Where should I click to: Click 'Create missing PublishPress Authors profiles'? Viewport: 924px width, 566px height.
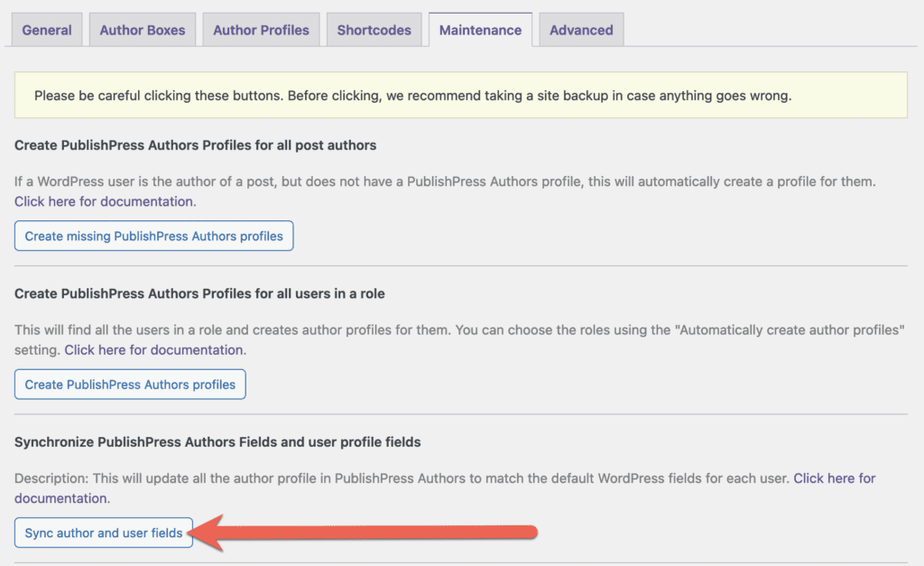(153, 236)
